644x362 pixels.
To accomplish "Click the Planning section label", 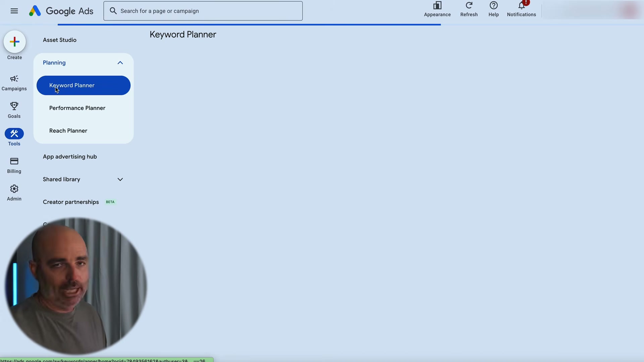I will [54, 63].
